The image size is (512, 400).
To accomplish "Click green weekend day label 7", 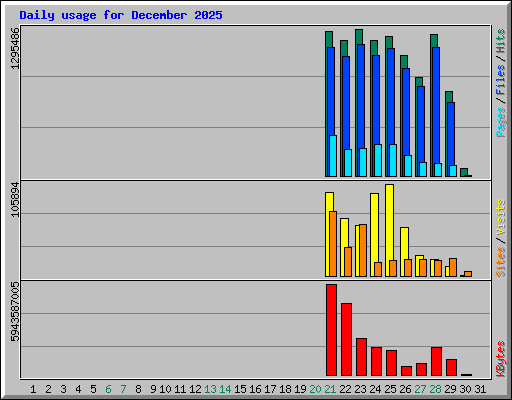I will (123, 389).
